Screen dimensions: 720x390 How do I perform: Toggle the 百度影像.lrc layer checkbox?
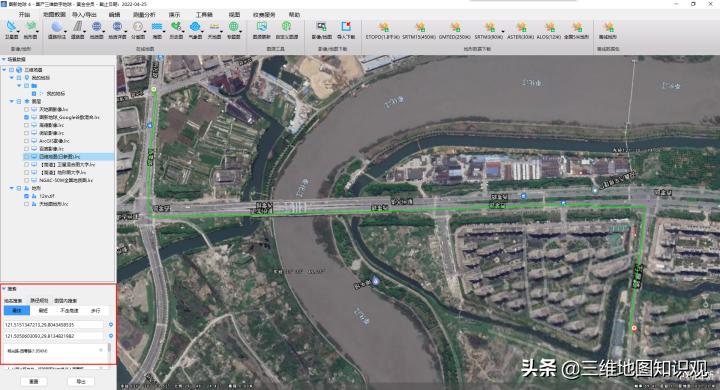[26, 149]
